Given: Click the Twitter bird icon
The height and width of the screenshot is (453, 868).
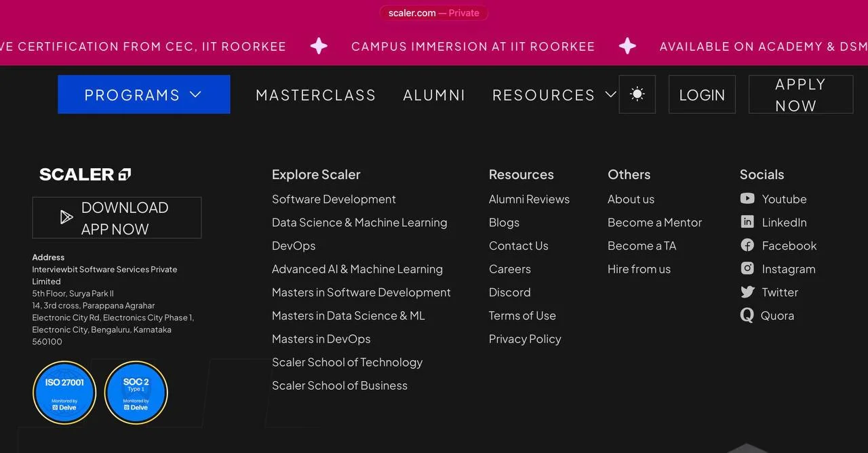Looking at the screenshot, I should point(747,292).
